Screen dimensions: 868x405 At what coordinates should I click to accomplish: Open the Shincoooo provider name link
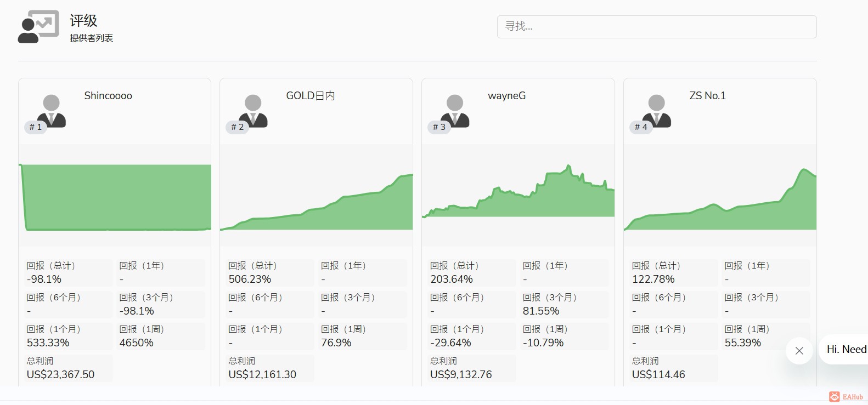coord(108,96)
